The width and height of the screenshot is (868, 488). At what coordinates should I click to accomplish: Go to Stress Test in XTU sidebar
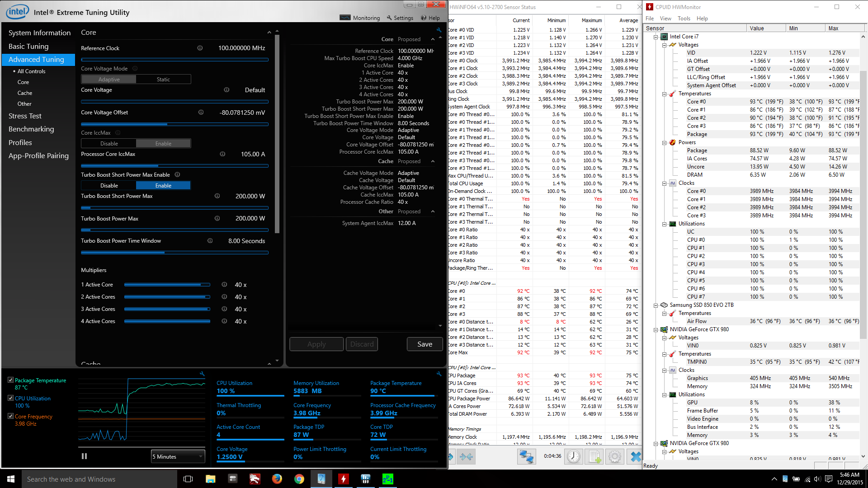[25, 116]
